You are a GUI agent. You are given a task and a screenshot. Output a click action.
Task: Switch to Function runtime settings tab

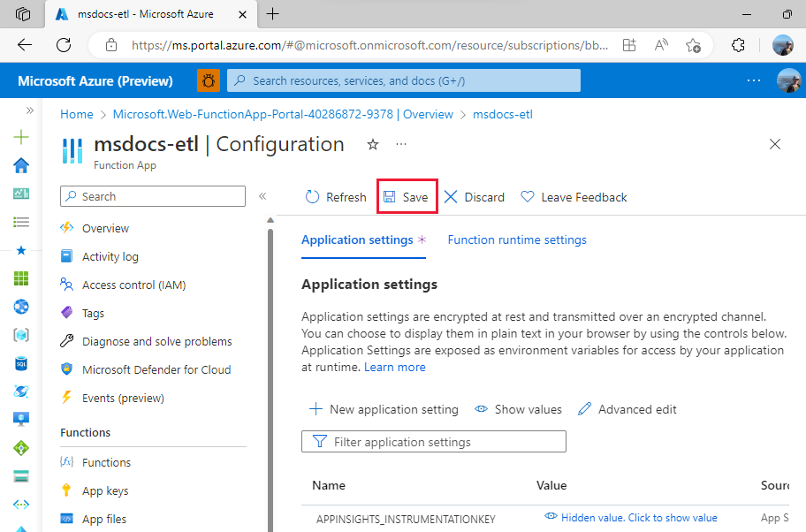(x=517, y=239)
